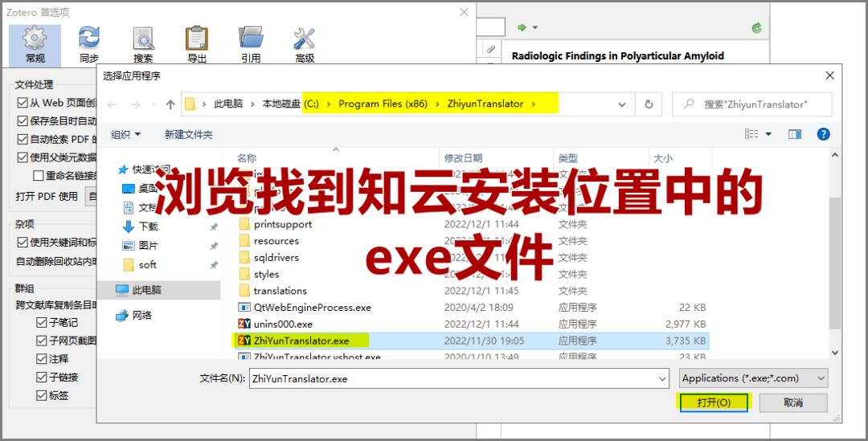Image resolution: width=868 pixels, height=441 pixels.
Task: Select the printsupport folder
Action: (x=282, y=224)
